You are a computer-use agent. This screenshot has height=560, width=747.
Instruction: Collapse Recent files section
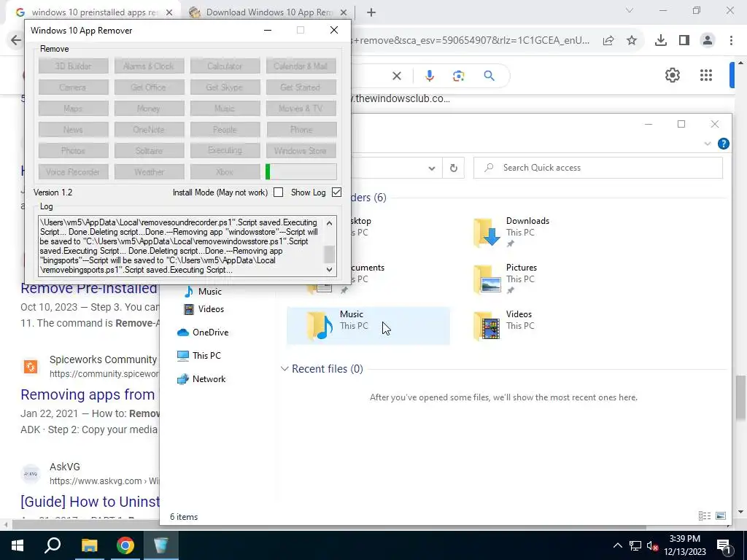pyautogui.click(x=285, y=368)
